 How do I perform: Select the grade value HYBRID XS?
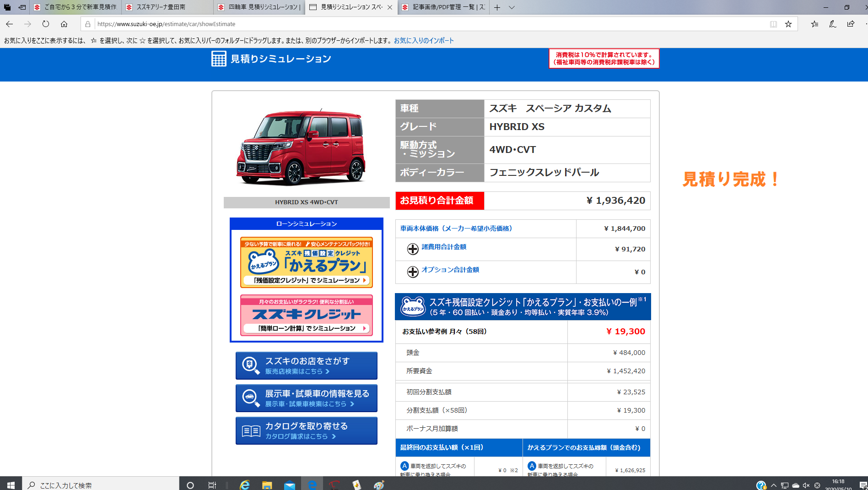click(517, 127)
